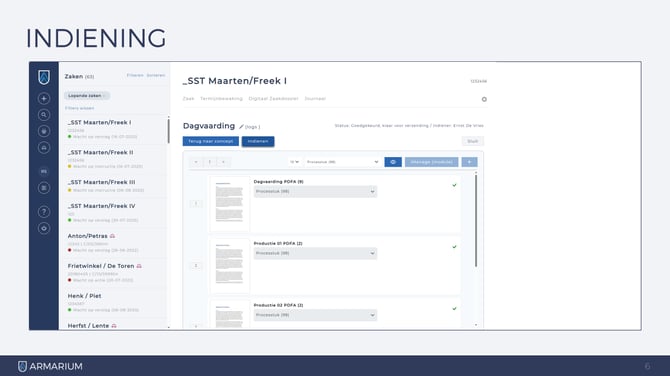Click the pencil icon next to Dagvaarding
This screenshot has width=670, height=376.
point(241,126)
